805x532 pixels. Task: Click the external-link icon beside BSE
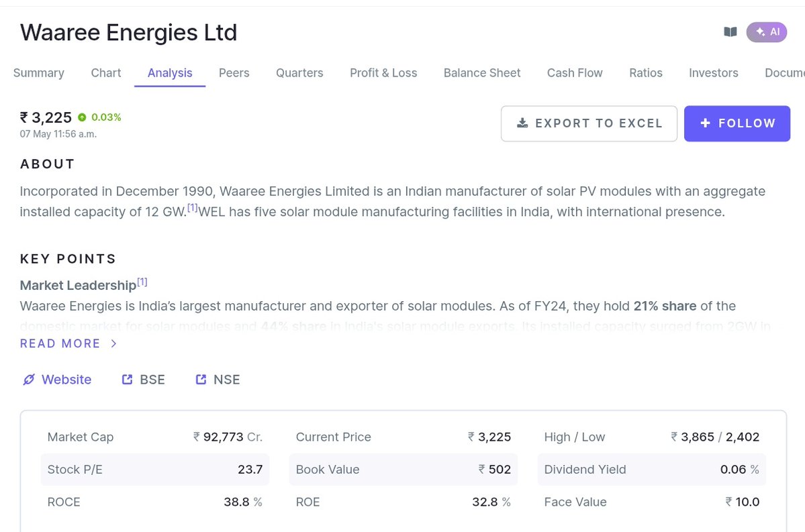pos(127,380)
